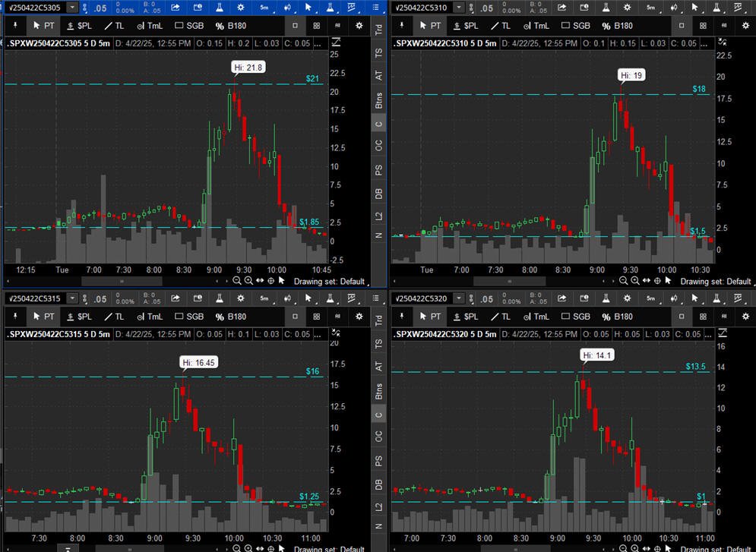Zoom in on the top-left chart
This screenshot has height=552, width=756.
click(x=248, y=281)
